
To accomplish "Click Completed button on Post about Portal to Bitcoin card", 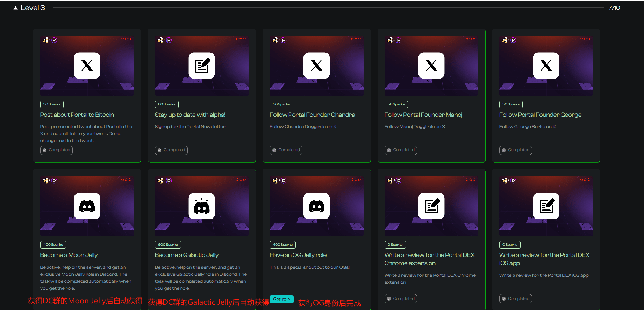I will 56,150.
